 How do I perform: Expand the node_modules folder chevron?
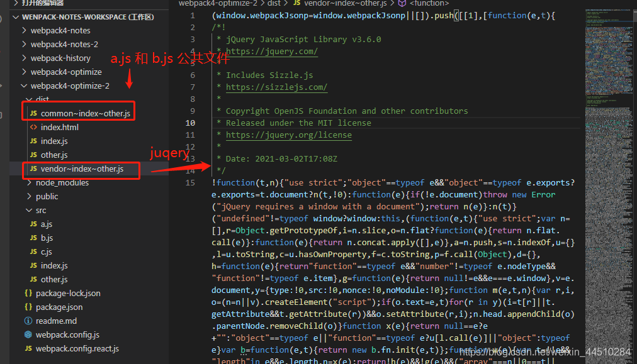pyautogui.click(x=29, y=182)
